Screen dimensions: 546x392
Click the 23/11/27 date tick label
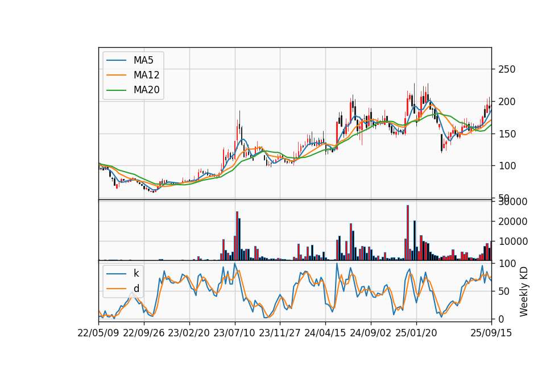click(280, 333)
